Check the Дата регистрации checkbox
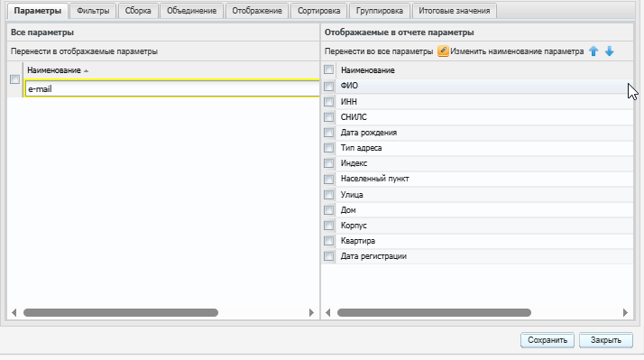This screenshot has height=360, width=644. click(328, 256)
